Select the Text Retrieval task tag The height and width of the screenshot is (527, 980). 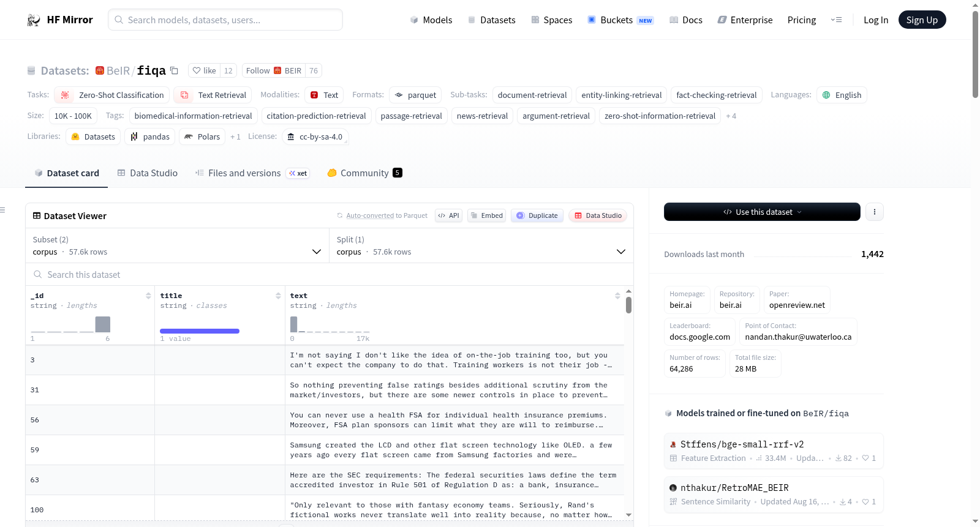[x=213, y=95]
